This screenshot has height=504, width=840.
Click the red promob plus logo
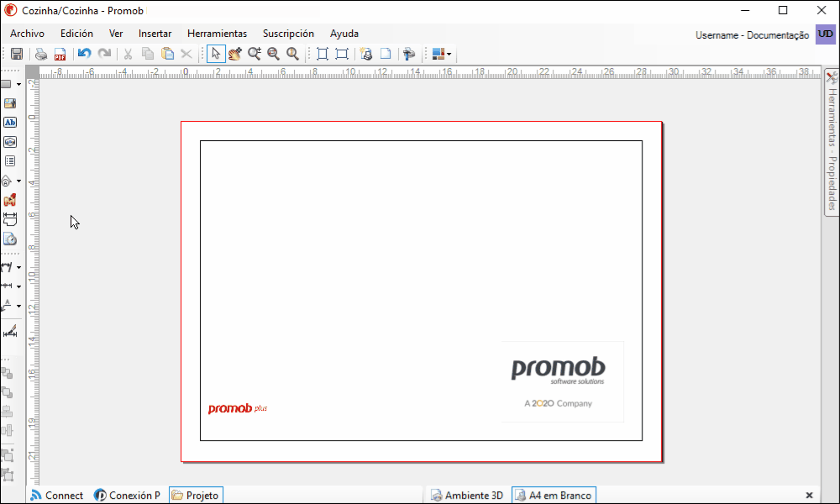pos(238,409)
